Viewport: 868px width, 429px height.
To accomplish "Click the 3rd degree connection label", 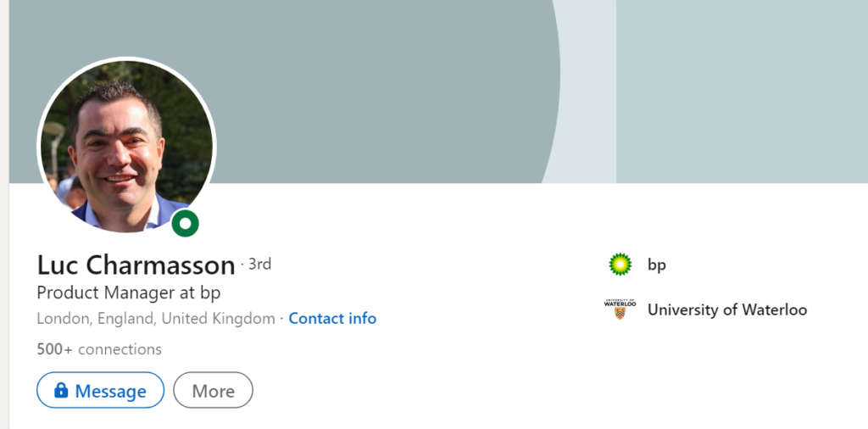I will click(x=259, y=265).
